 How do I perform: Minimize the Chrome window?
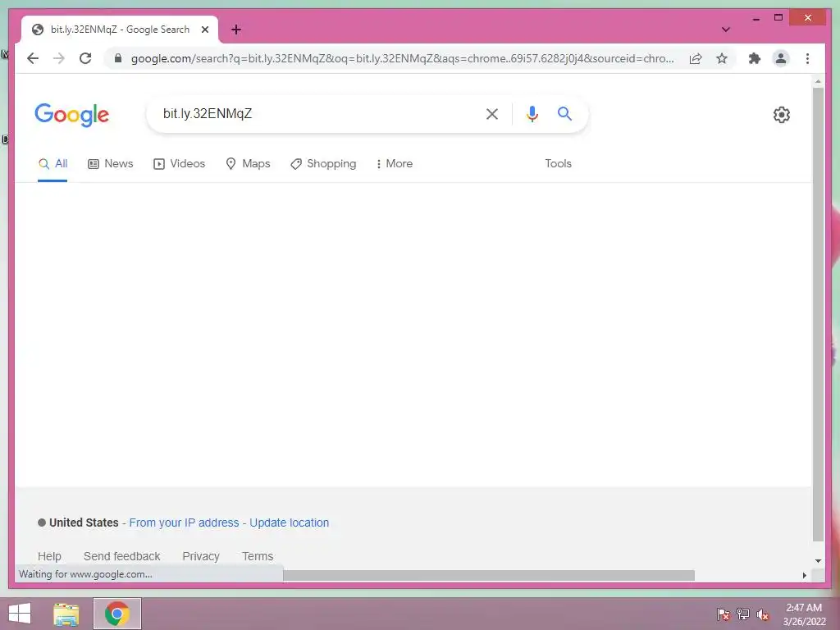pos(756,18)
